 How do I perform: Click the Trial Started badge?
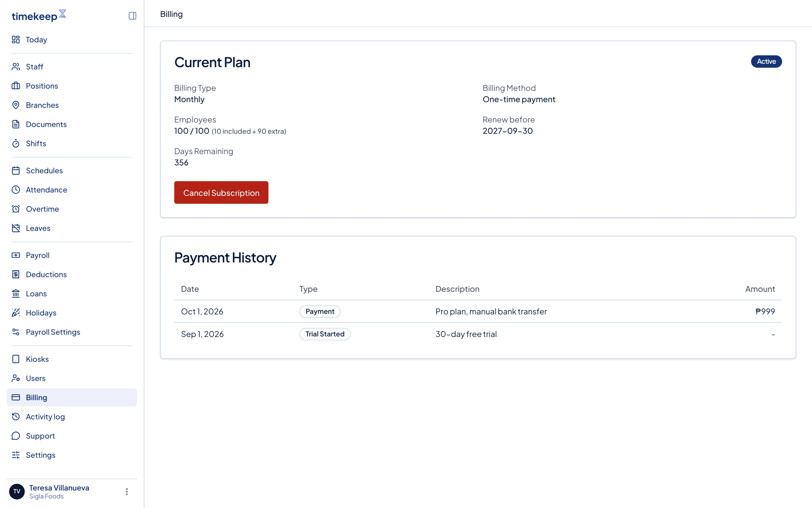(x=325, y=334)
